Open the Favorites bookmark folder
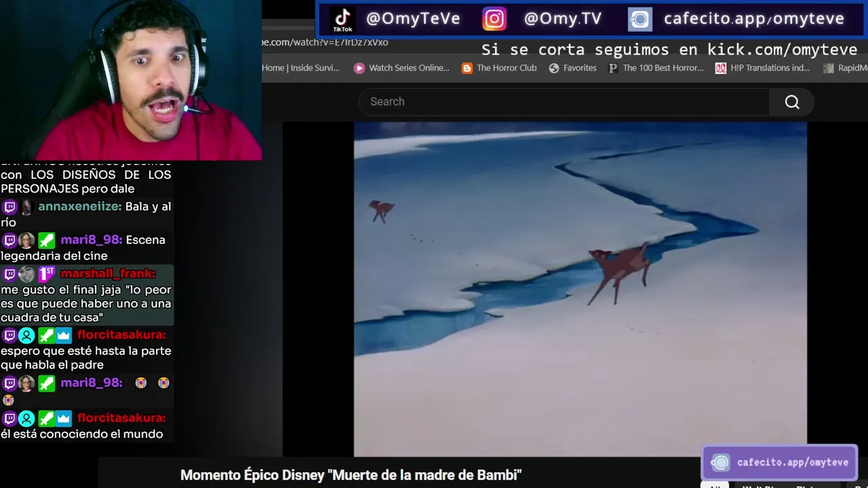This screenshot has height=488, width=868. click(573, 68)
